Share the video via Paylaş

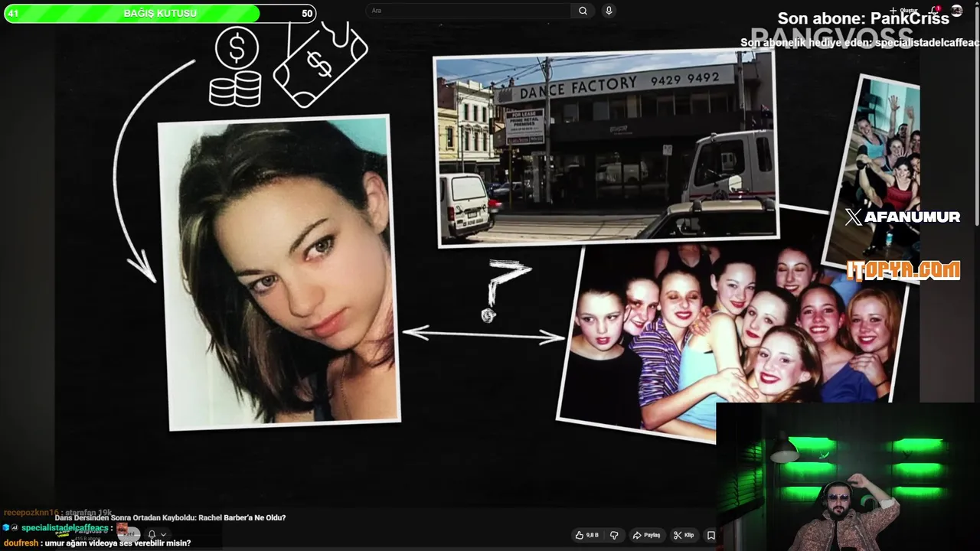pos(646,536)
